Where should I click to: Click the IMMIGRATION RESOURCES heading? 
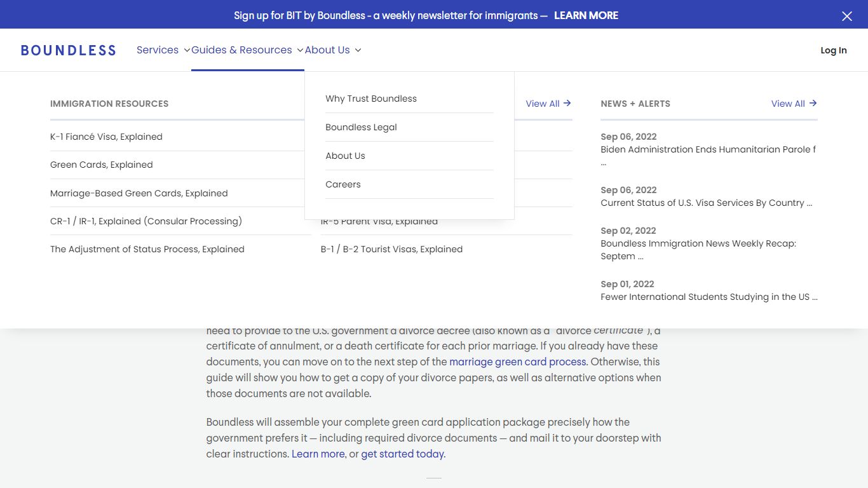click(109, 104)
